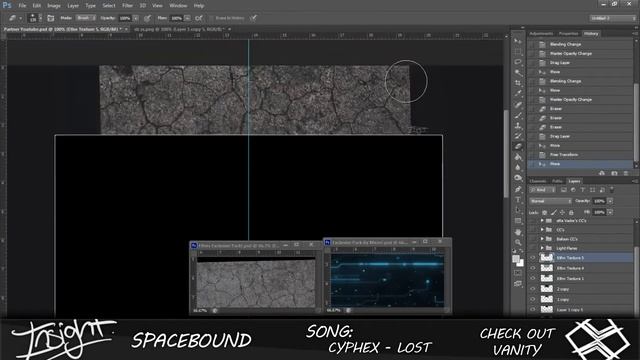Click create new snapshot camera icon
The image size is (640, 360).
click(x=614, y=173)
